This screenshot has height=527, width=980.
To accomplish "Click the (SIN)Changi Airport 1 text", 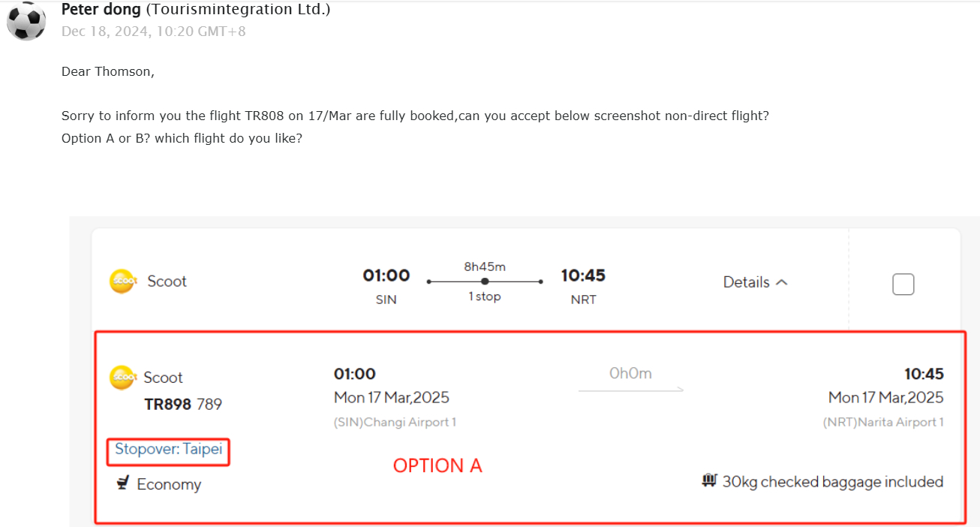I will click(395, 422).
